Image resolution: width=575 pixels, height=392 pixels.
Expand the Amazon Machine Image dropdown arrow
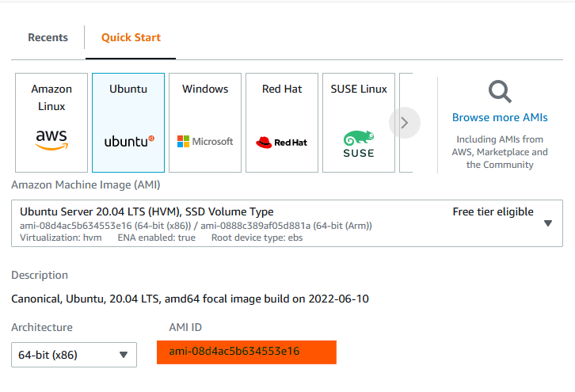(x=547, y=223)
